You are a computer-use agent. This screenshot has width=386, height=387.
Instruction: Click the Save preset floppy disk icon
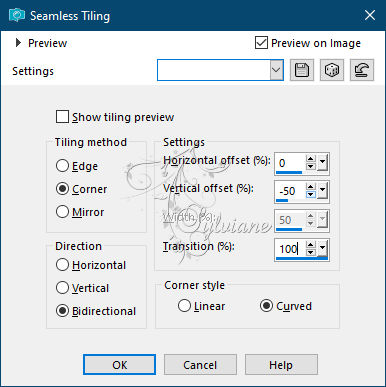coord(302,70)
